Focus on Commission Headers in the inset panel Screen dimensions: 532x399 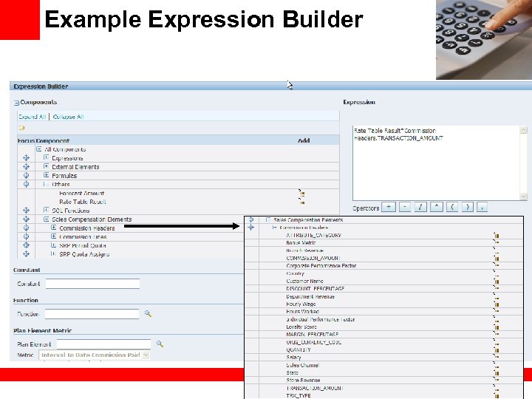click(251, 228)
